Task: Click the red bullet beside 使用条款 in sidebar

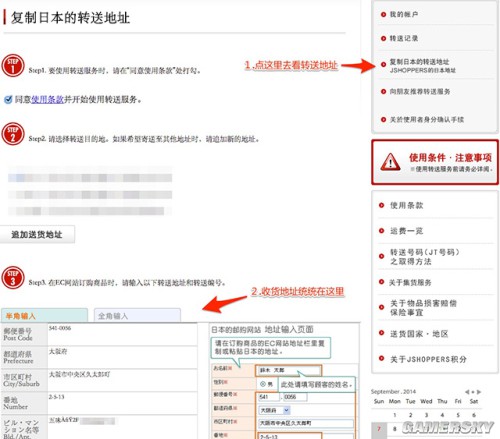Action: point(382,205)
